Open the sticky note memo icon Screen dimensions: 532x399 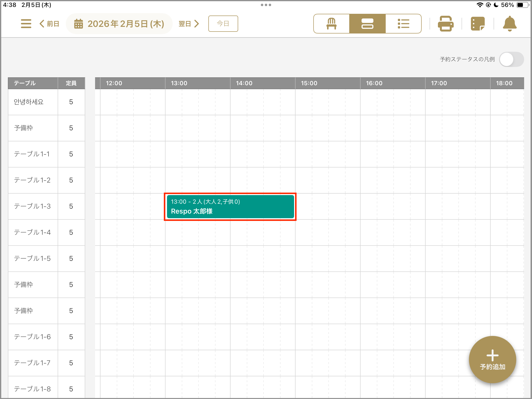pyautogui.click(x=478, y=24)
